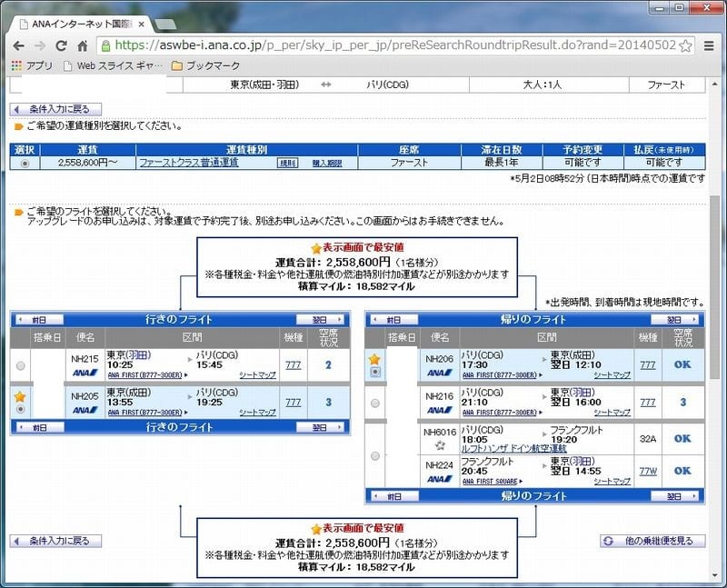Open a new browser tab
Viewport: 727px width, 588px height.
(x=164, y=25)
